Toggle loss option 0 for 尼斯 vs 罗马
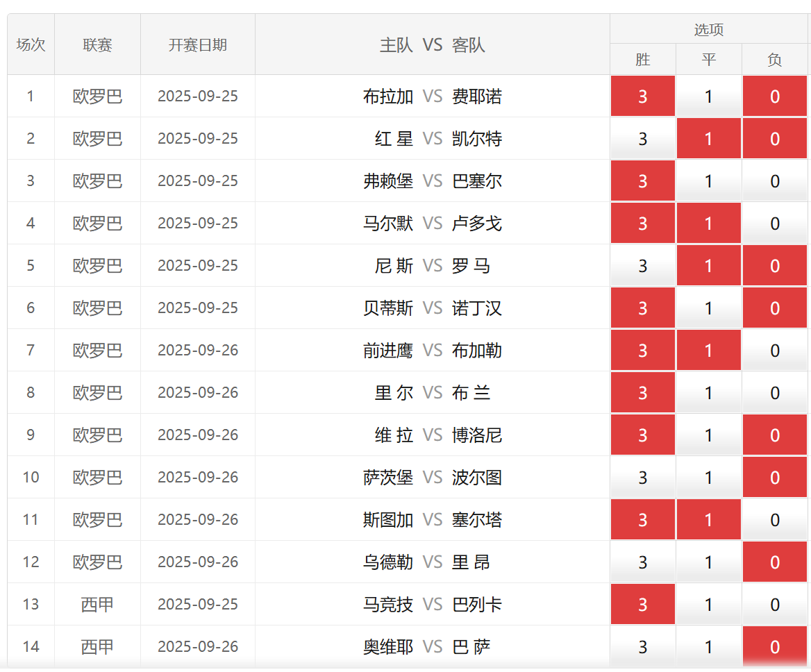Viewport: 811px width, 672px height. click(x=774, y=266)
